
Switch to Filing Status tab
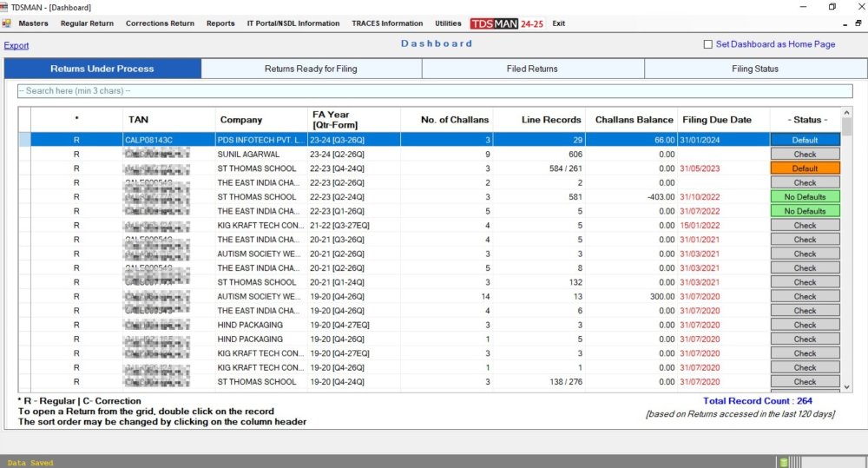pos(755,69)
